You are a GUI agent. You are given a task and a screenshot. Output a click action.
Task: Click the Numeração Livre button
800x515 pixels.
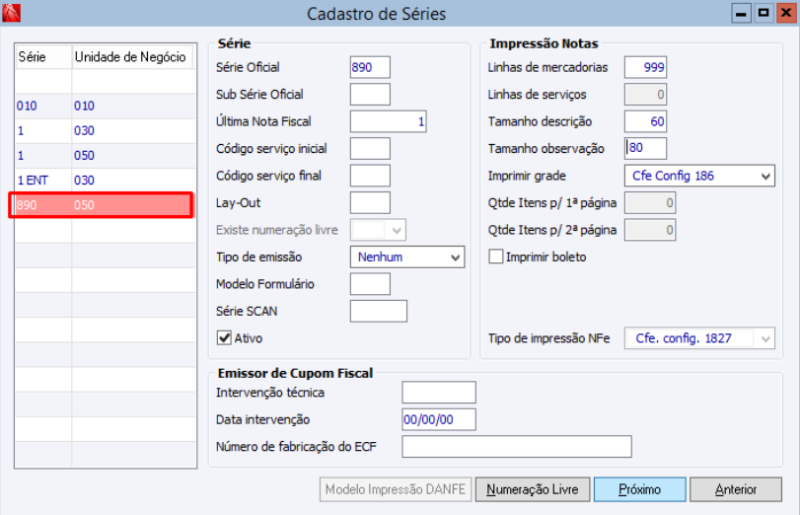click(533, 489)
